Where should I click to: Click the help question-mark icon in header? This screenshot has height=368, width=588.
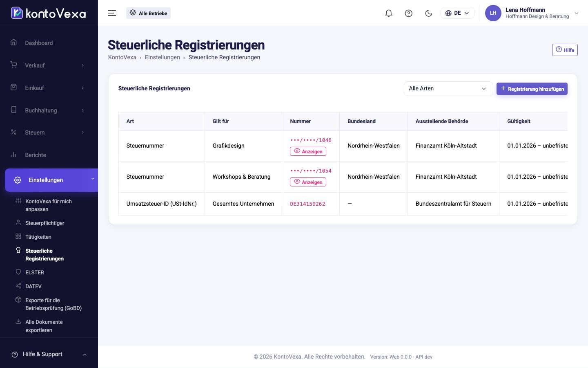pyautogui.click(x=409, y=13)
